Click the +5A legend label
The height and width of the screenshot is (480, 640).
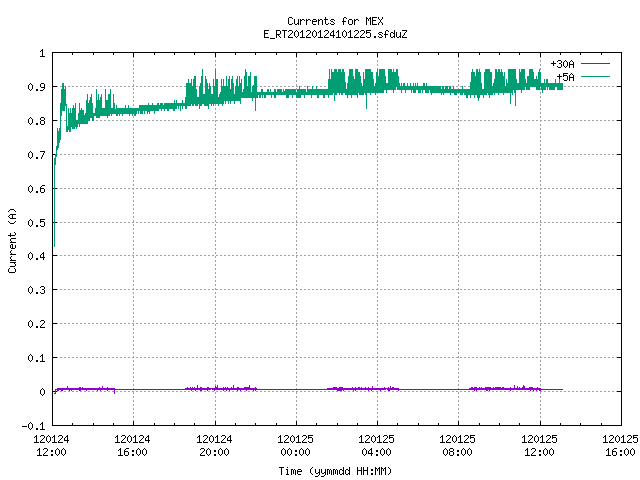coord(565,77)
